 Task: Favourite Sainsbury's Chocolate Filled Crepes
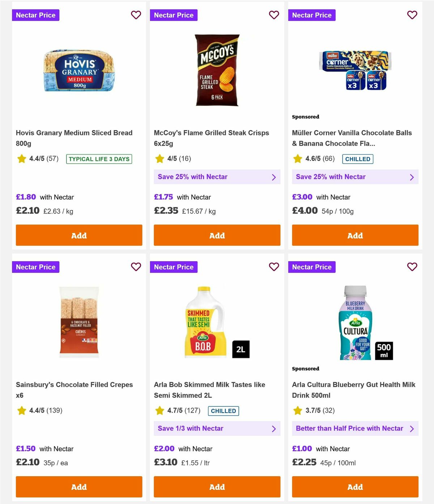(x=136, y=267)
